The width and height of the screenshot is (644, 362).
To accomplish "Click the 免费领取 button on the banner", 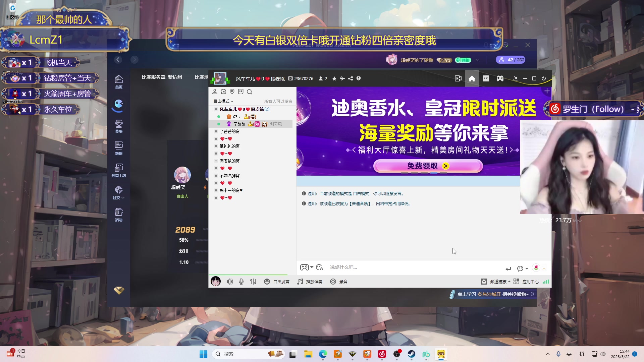I will [428, 166].
